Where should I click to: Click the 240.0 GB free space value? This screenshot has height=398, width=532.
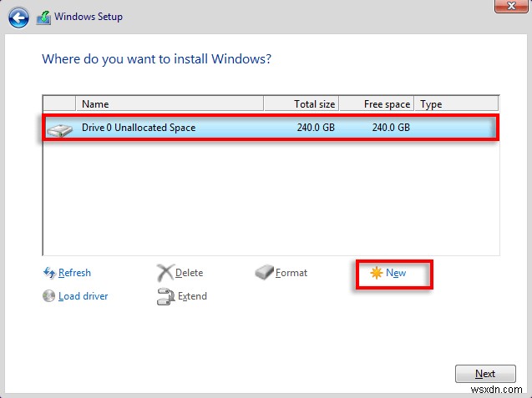[391, 128]
